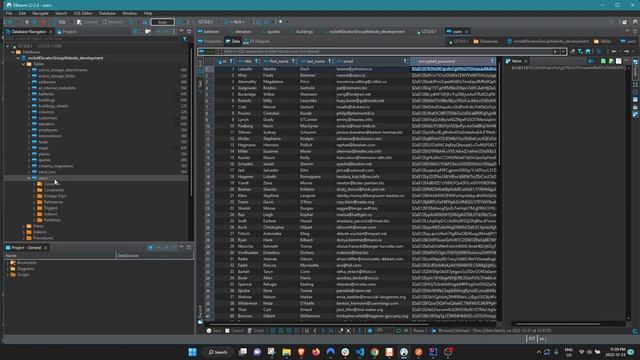This screenshot has width=640, height=360.
Task: Click the Windows Start button
Action: pos(192,352)
